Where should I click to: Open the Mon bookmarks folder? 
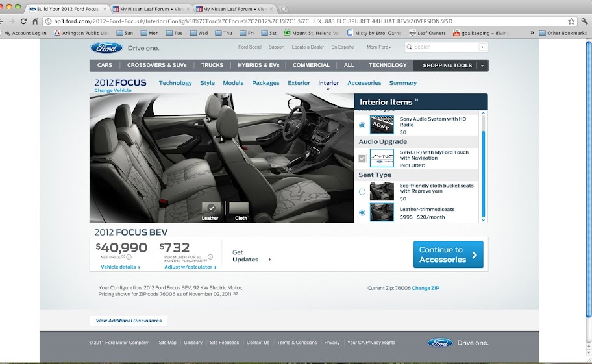point(149,33)
